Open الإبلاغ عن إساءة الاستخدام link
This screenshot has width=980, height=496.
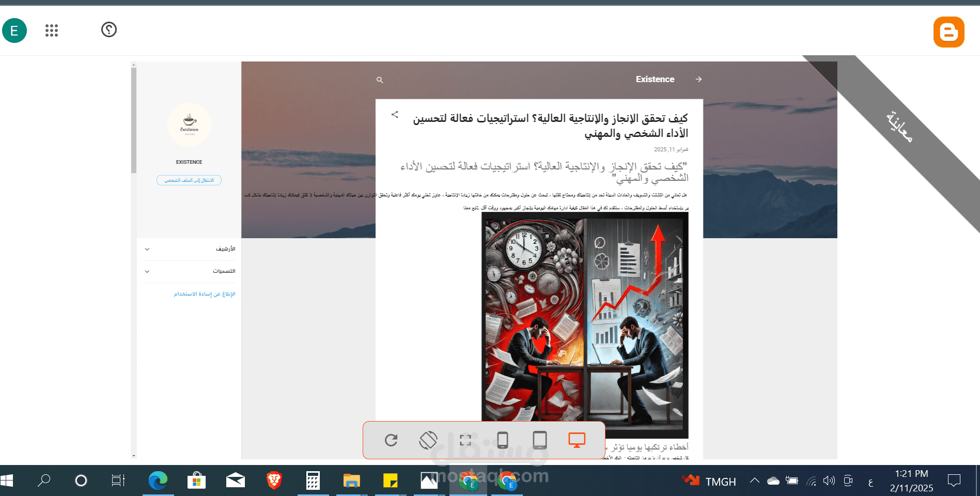(x=205, y=294)
